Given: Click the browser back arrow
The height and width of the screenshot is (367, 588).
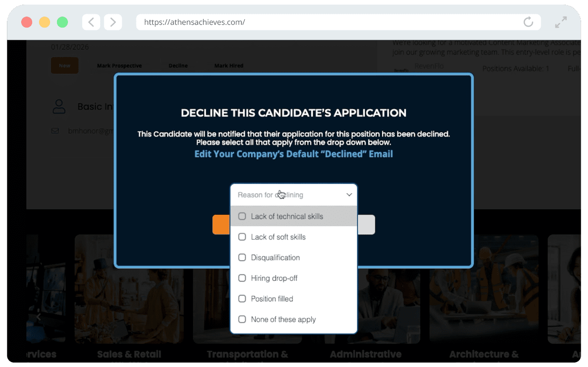Looking at the screenshot, I should click(x=91, y=22).
